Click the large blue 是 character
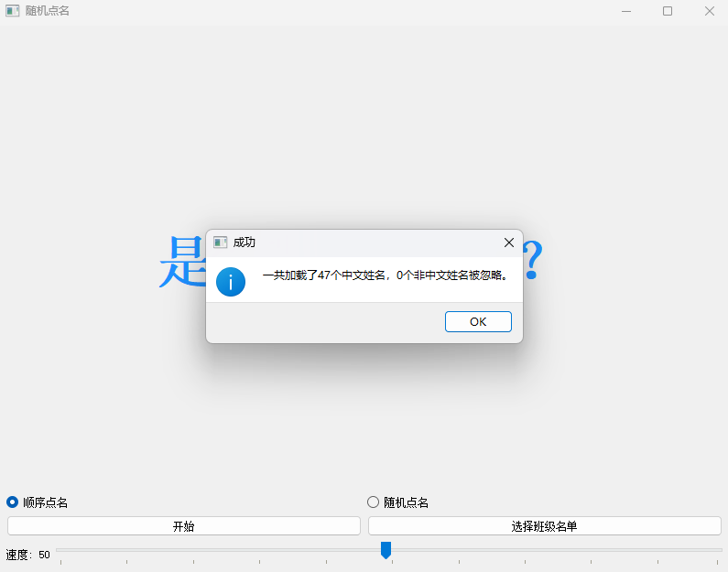 181,263
